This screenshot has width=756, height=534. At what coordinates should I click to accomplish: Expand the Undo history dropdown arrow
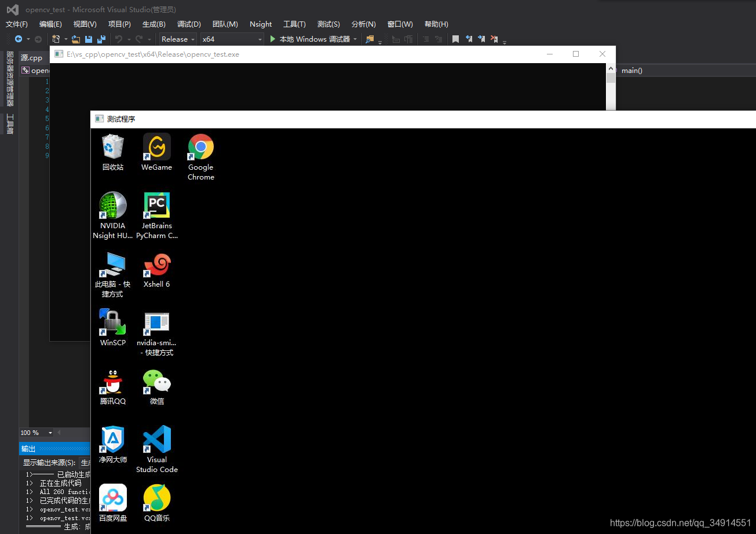129,39
